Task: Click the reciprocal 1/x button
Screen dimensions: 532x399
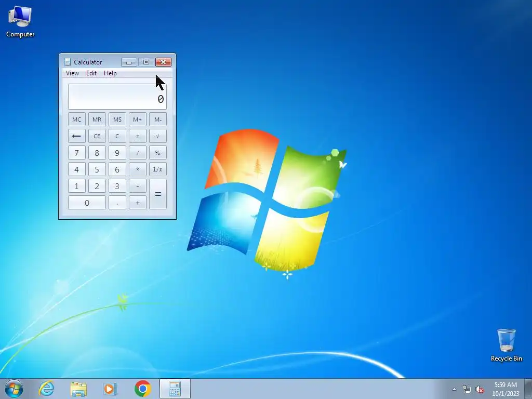Action: [x=158, y=169]
